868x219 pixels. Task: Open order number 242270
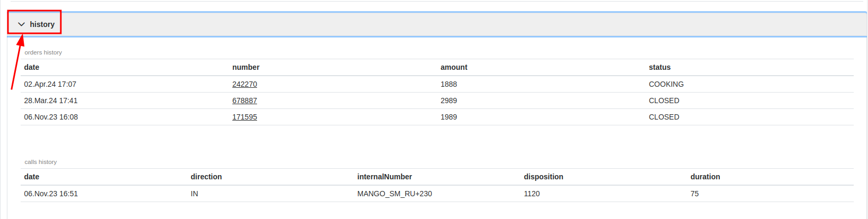(x=244, y=84)
